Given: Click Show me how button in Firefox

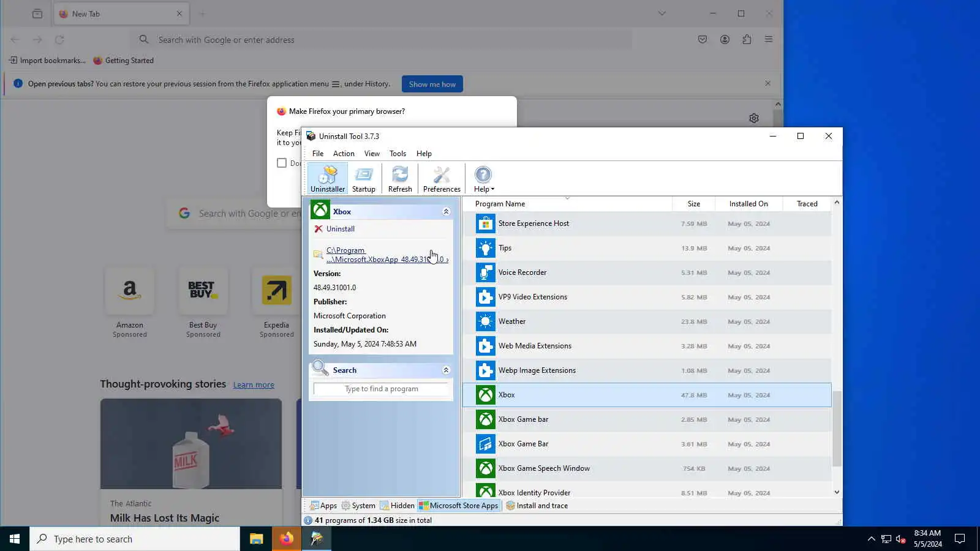Looking at the screenshot, I should (432, 84).
